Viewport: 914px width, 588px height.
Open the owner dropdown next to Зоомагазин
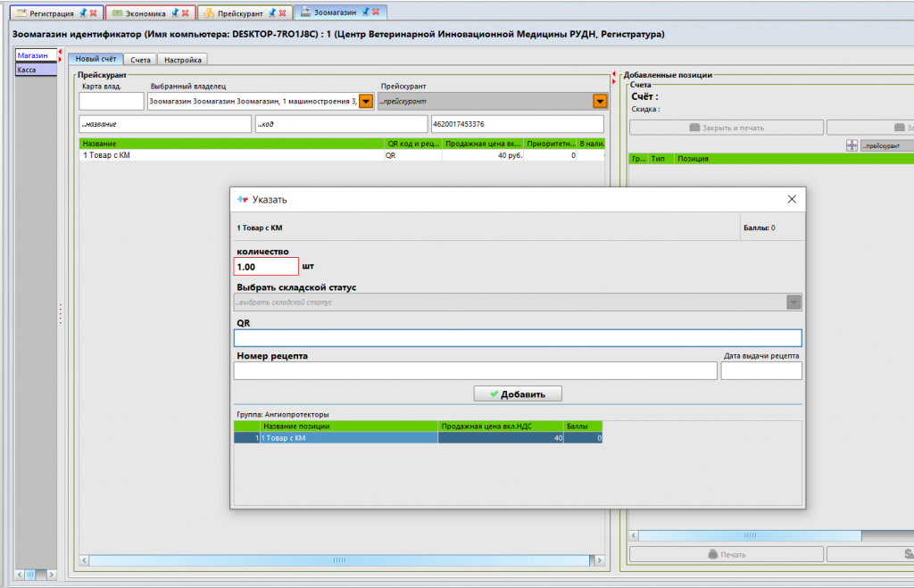coord(365,101)
